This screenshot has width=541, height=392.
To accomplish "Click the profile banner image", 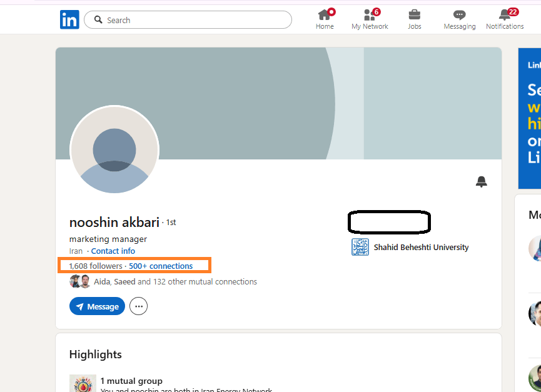I will [278, 103].
